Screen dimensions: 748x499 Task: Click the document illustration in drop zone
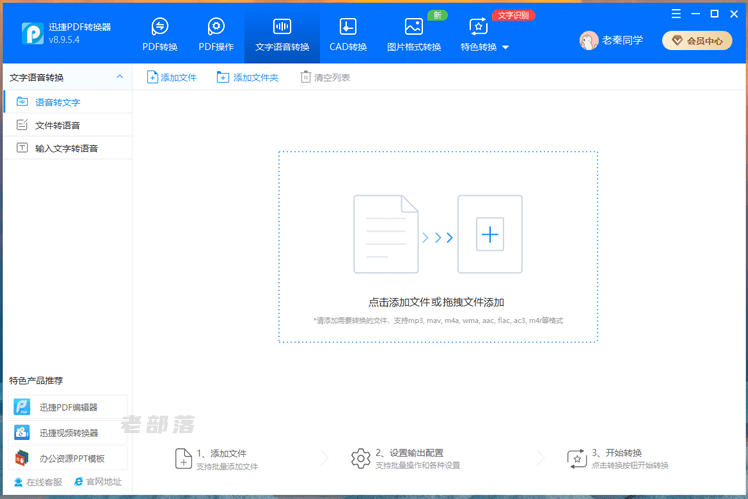click(x=386, y=234)
